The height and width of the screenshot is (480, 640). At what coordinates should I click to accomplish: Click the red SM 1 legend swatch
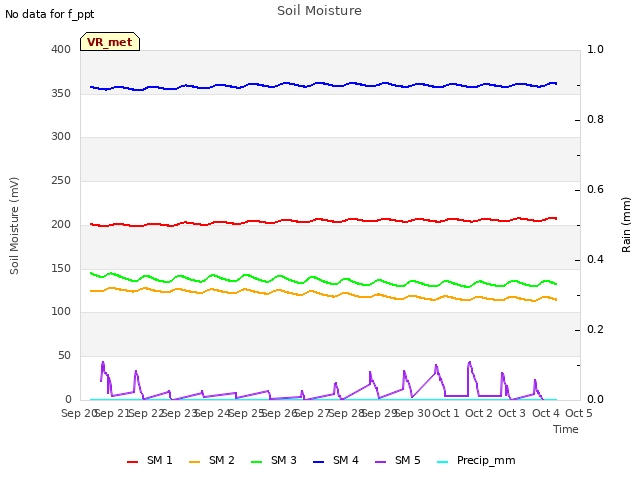pos(133,462)
